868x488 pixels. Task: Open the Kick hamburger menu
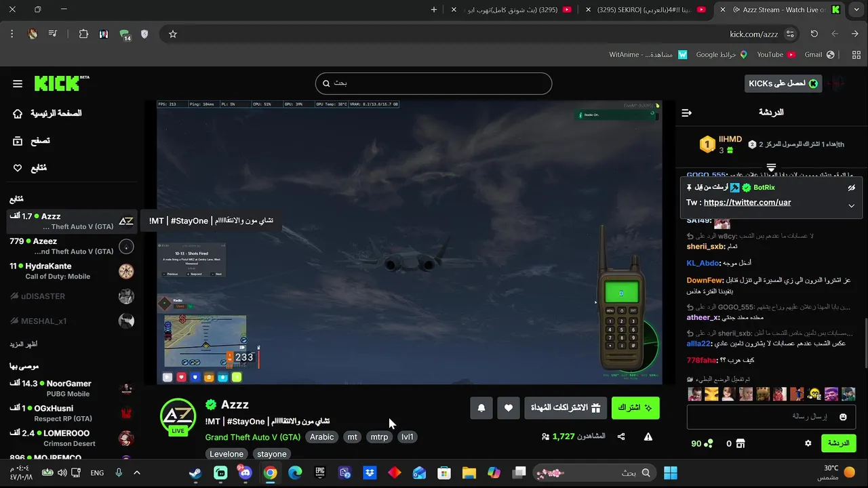18,83
